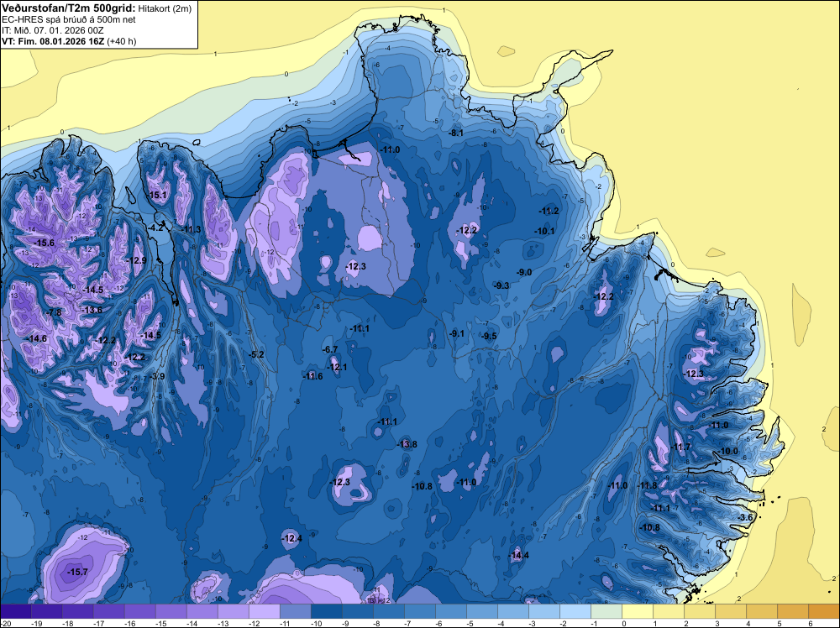
Task: Click the -14.6 temperature value
Action: [36, 339]
